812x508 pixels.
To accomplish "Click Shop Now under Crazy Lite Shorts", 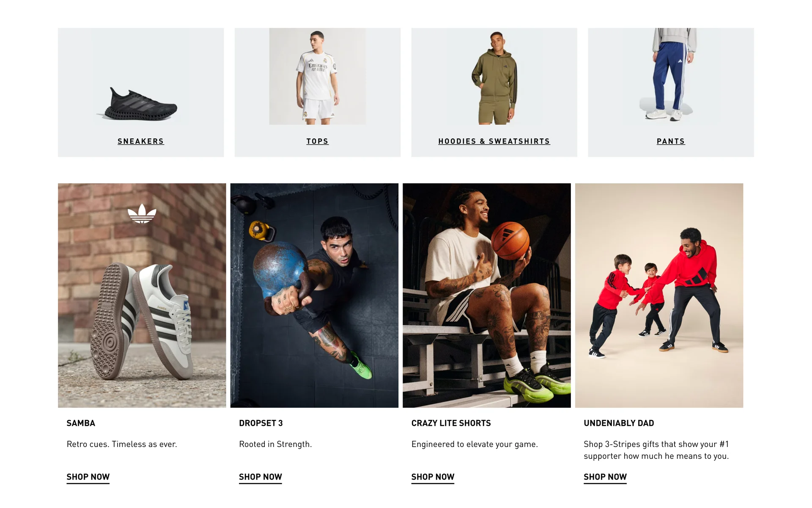I will coord(433,477).
